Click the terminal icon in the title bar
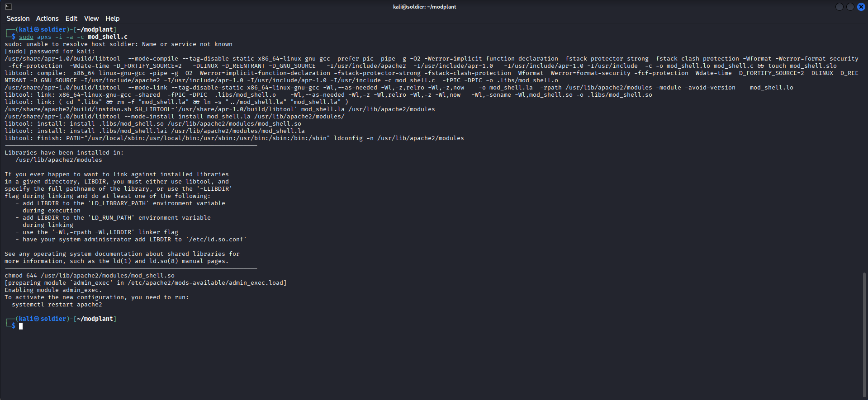Image resolution: width=868 pixels, height=400 pixels. click(x=9, y=7)
